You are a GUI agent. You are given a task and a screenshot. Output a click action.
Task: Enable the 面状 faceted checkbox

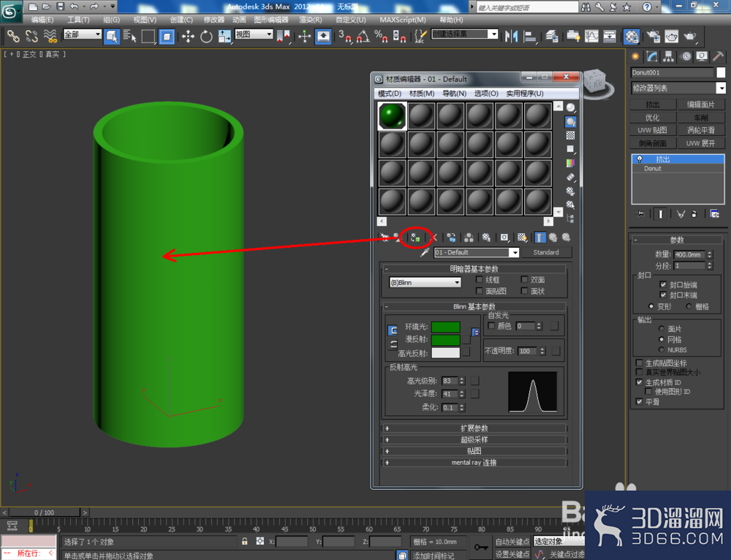coord(524,291)
